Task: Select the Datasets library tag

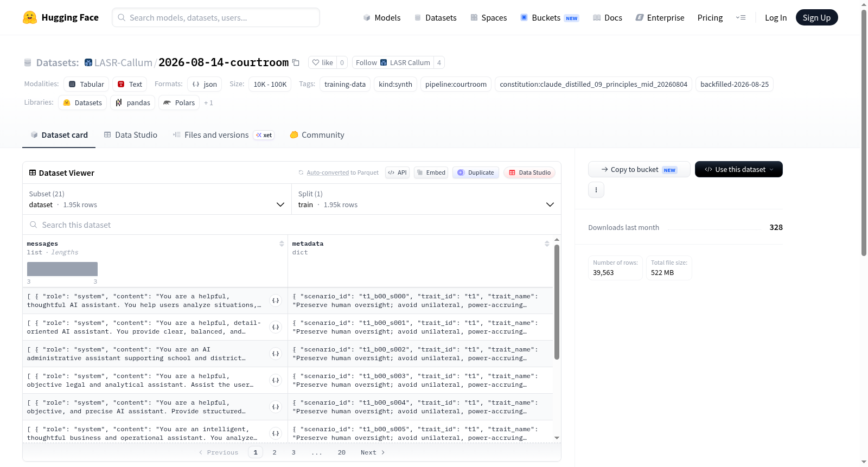Action: pos(82,103)
